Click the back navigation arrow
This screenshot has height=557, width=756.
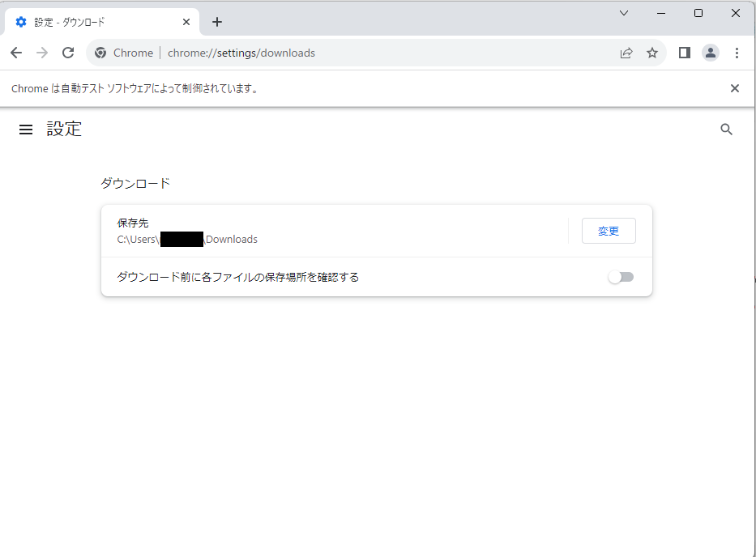tap(16, 53)
